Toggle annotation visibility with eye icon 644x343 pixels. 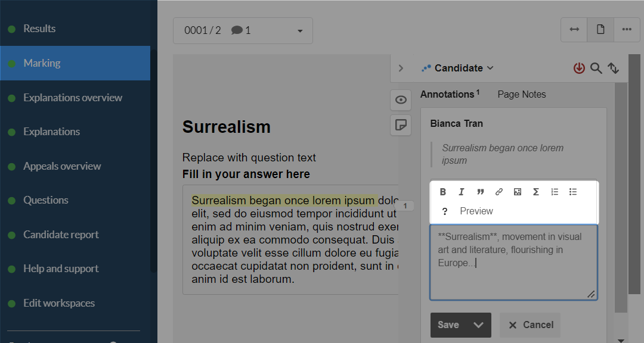401,99
